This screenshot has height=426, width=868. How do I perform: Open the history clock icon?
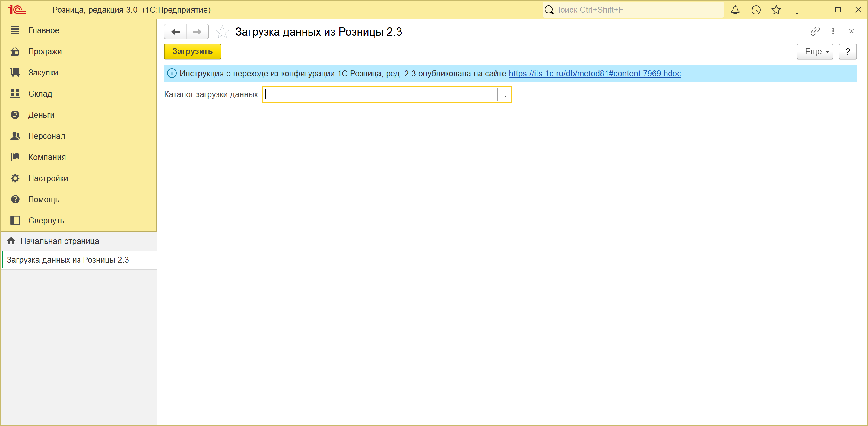(x=756, y=10)
